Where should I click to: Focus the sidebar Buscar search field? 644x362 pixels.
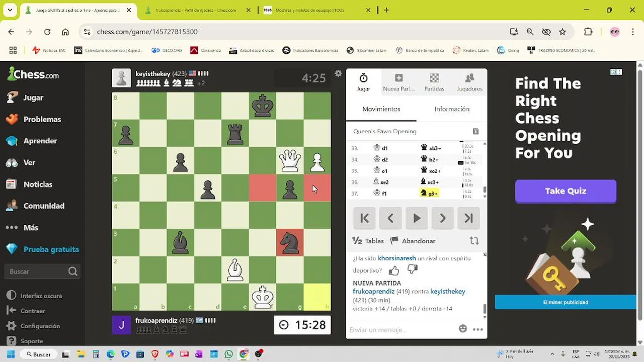pos(42,271)
